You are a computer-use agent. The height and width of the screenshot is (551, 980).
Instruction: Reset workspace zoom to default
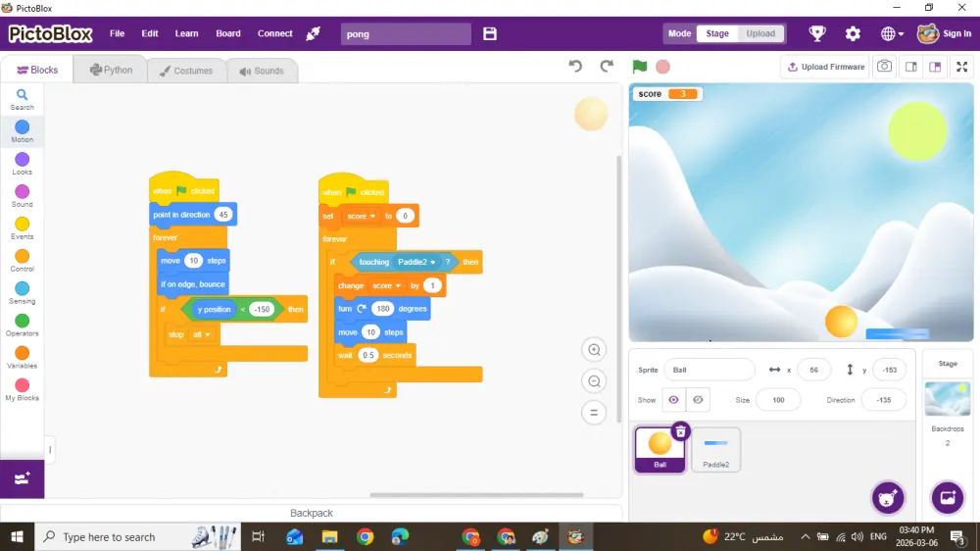point(594,413)
